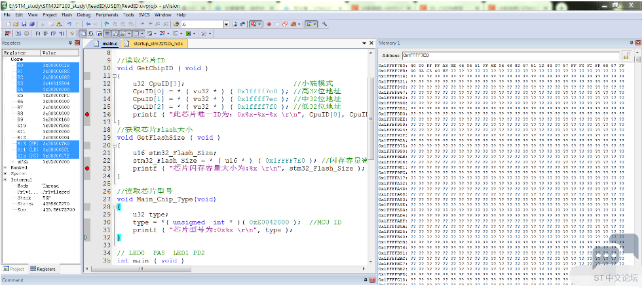
Task: Save the current file
Action: pyautogui.click(x=24, y=24)
